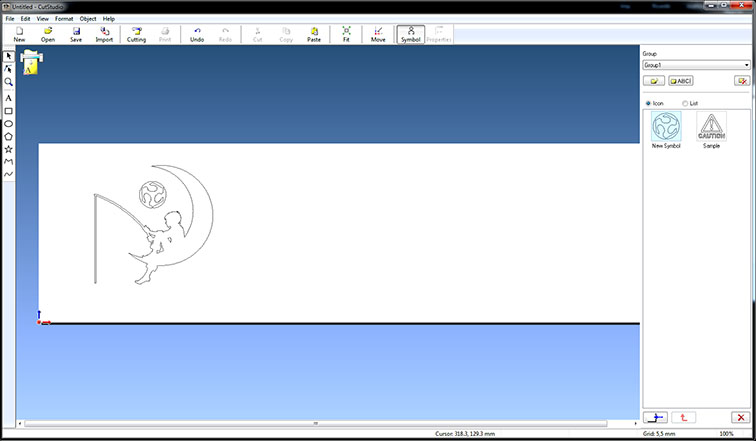Open the View menu

tap(42, 19)
